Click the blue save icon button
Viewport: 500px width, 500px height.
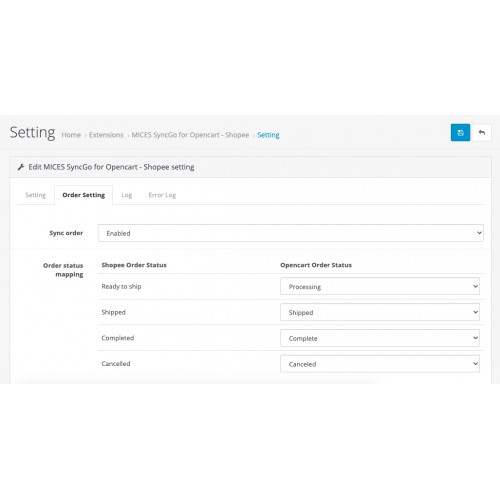460,133
